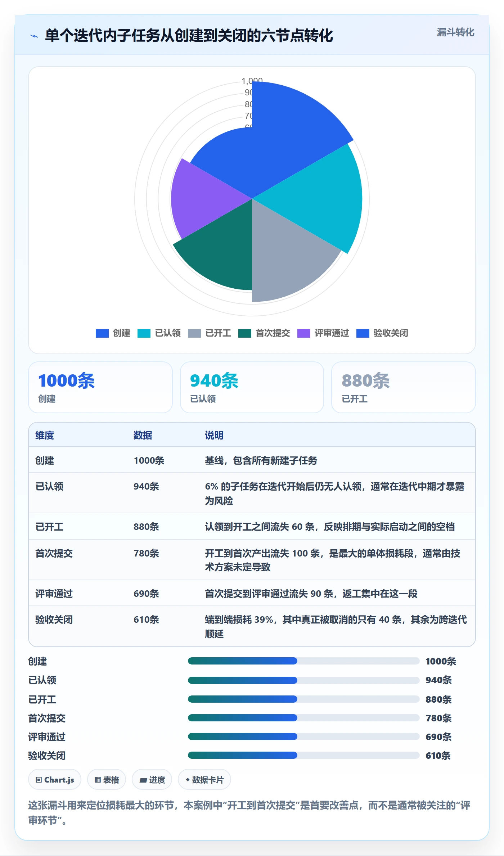Toggle the 已认领 legend item
The height and width of the screenshot is (856, 504).
[159, 333]
